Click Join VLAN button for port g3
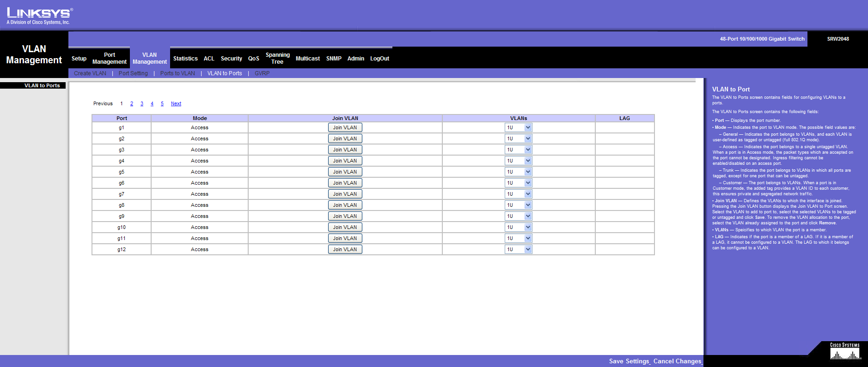Screen dimensions: 868x367 click(x=345, y=150)
